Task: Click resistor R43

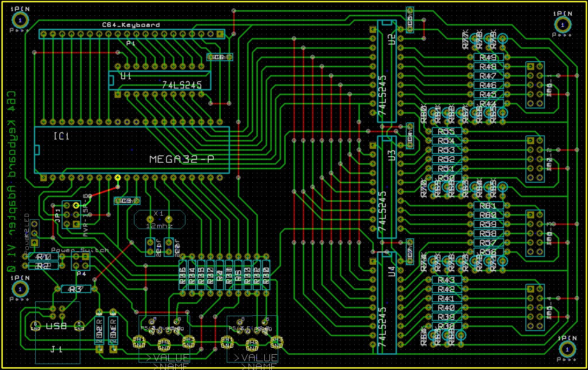Action: pos(447,280)
